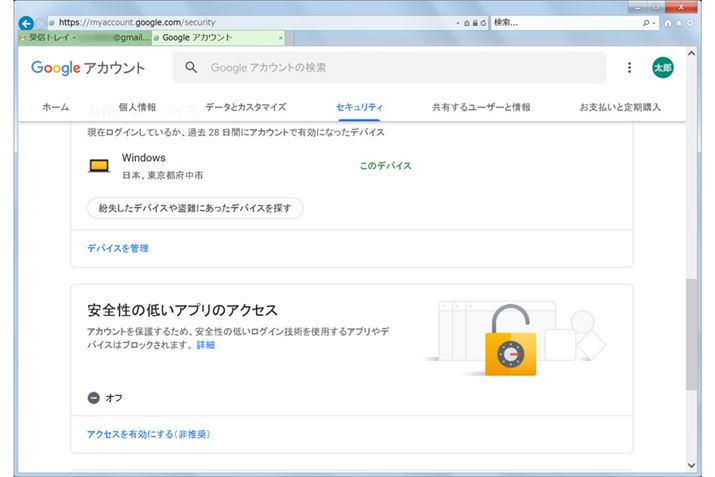Maximize the browser window
This screenshot has height=477, width=715.
pyautogui.click(x=656, y=7)
